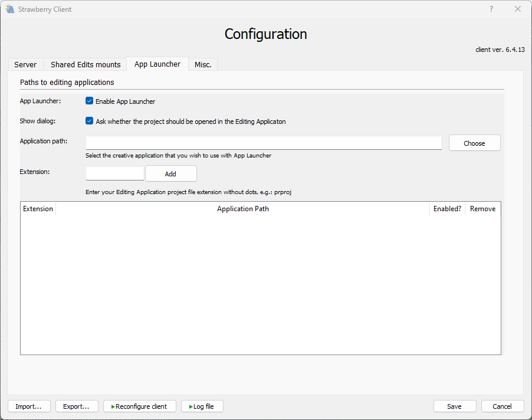Viewport: 532px width, 420px height.
Task: Click the Strawberry Client title bar icon
Action: click(x=10, y=9)
